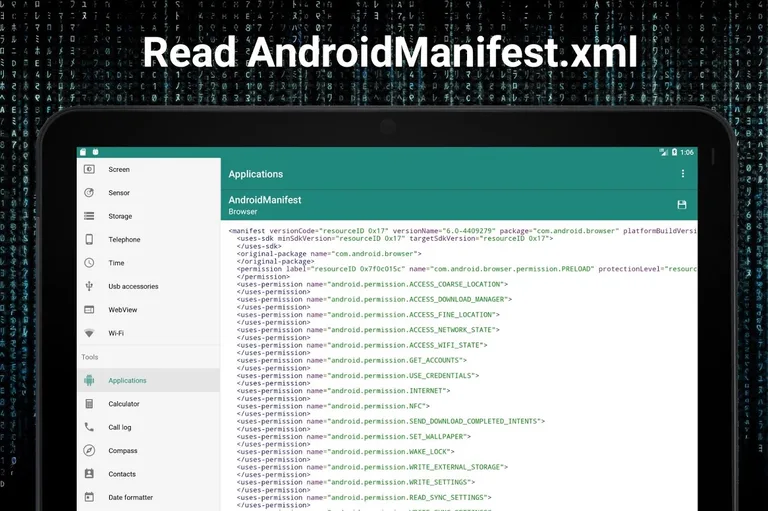Click the ACCESS_DOWNLOAD_MANAGER permission line
The image size is (768, 511).
pyautogui.click(x=375, y=299)
